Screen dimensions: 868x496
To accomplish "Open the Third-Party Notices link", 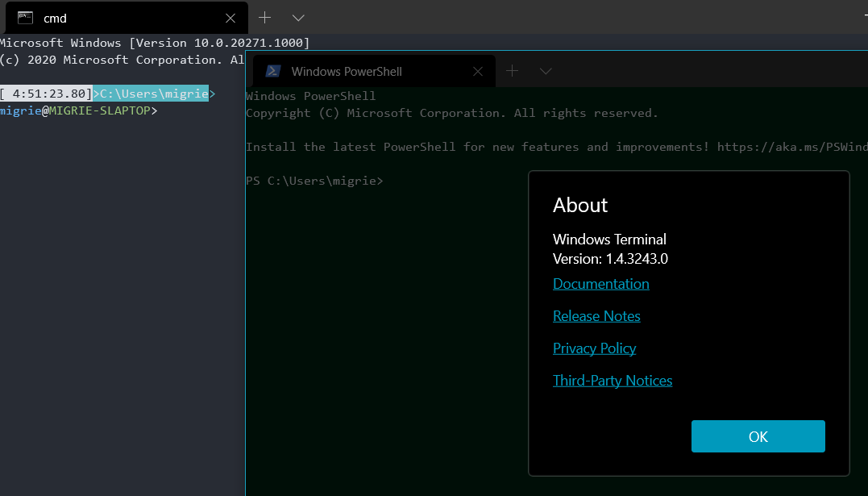I will click(x=613, y=380).
